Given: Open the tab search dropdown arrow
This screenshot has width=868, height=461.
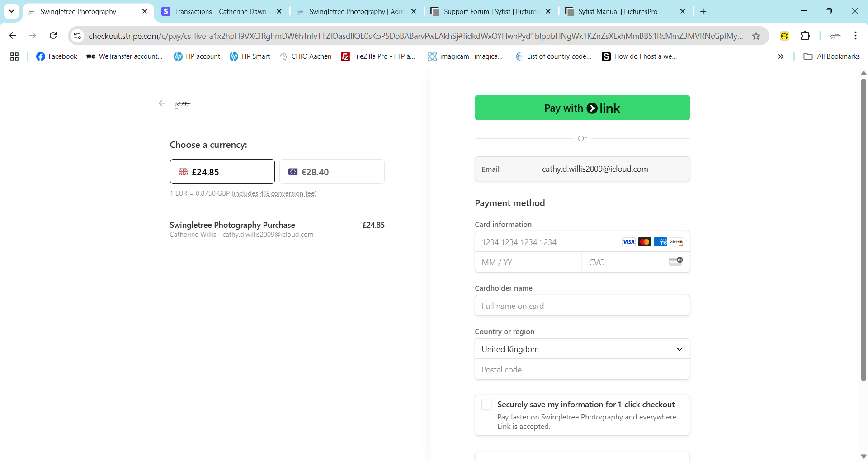Looking at the screenshot, I should [11, 11].
